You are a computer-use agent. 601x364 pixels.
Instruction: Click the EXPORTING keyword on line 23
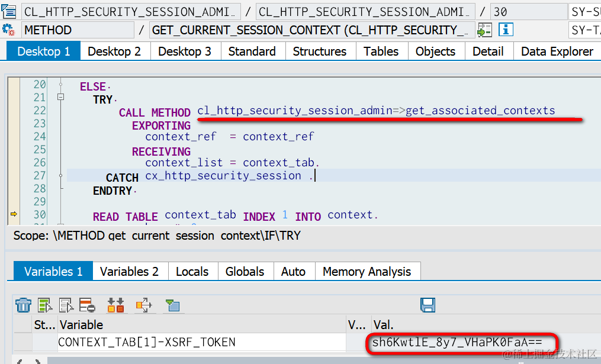tap(162, 125)
